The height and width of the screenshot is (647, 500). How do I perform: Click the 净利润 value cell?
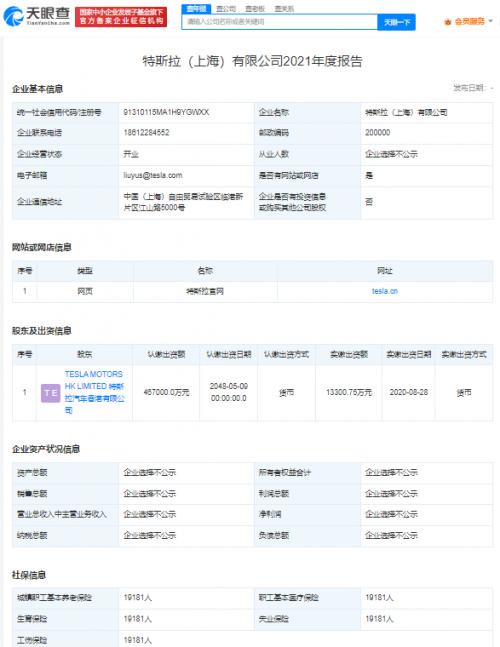pyautogui.click(x=427, y=514)
